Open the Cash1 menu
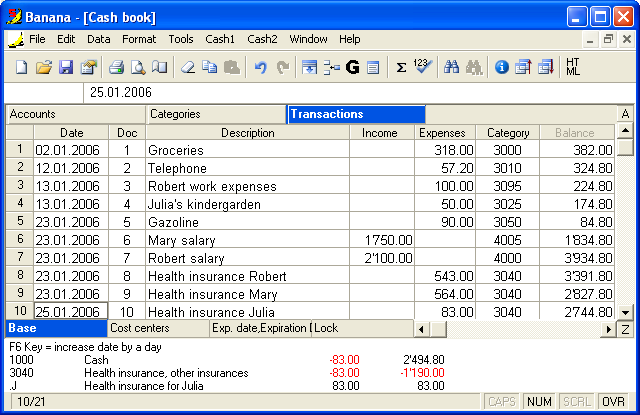640x415 pixels. pyautogui.click(x=220, y=39)
